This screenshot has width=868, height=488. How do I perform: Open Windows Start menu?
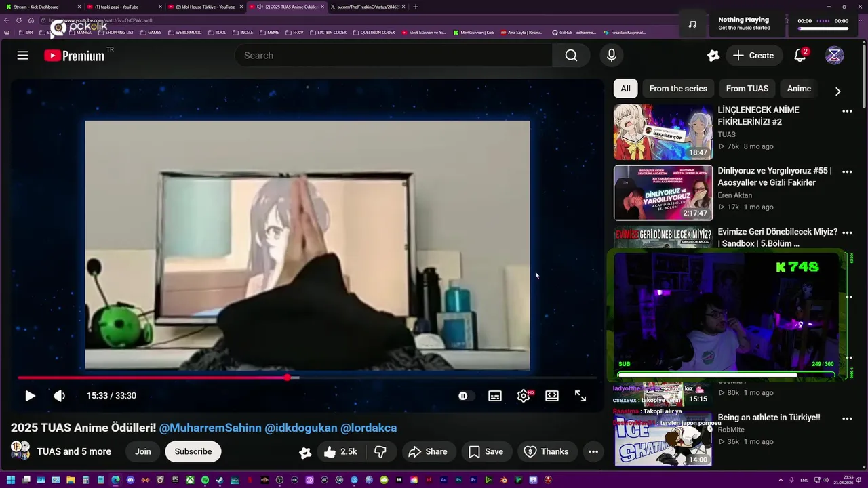coord(11,480)
